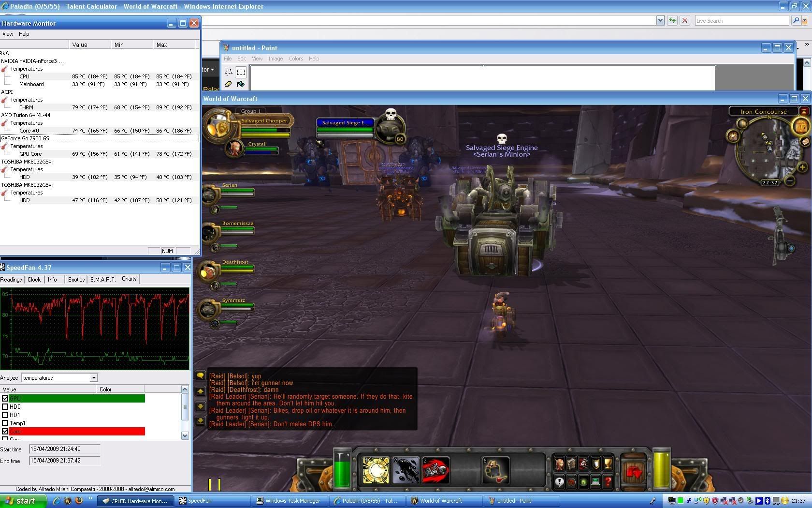Image resolution: width=812 pixels, height=508 pixels.
Task: Open the game menu computer micro button
Action: 595,481
